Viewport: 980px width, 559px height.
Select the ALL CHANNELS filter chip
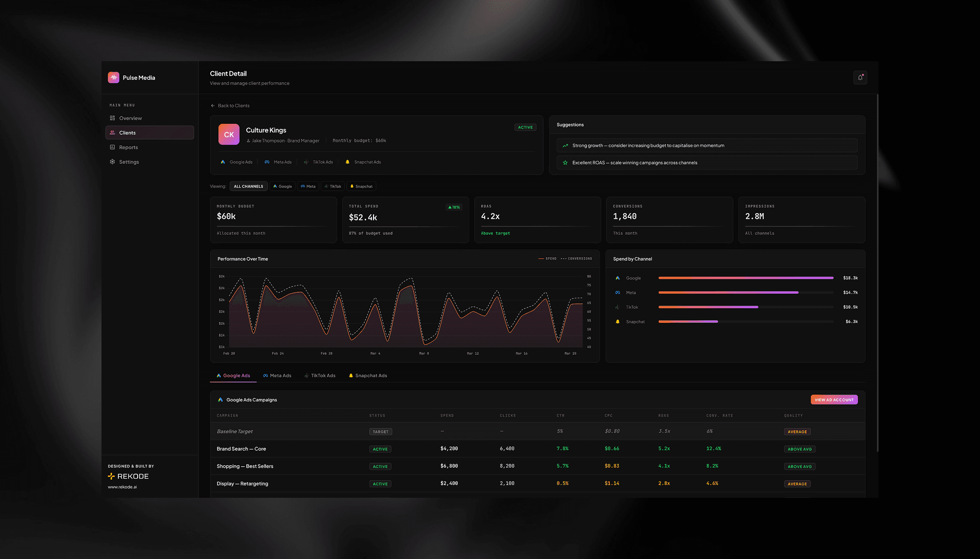248,186
